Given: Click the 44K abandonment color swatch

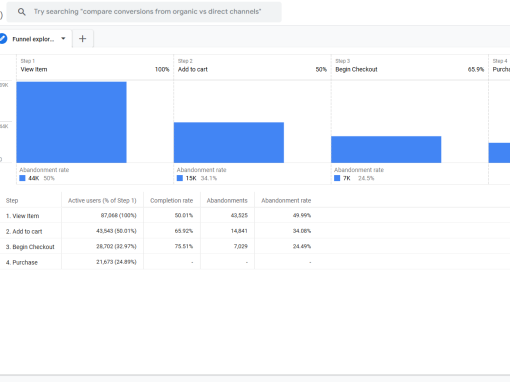Looking at the screenshot, I should 22,178.
